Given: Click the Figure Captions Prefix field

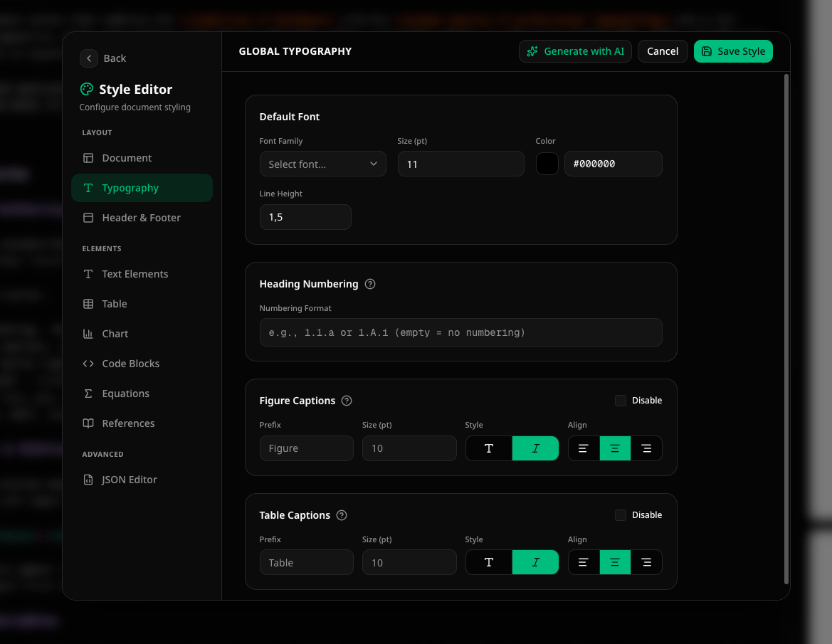Looking at the screenshot, I should click(x=307, y=448).
